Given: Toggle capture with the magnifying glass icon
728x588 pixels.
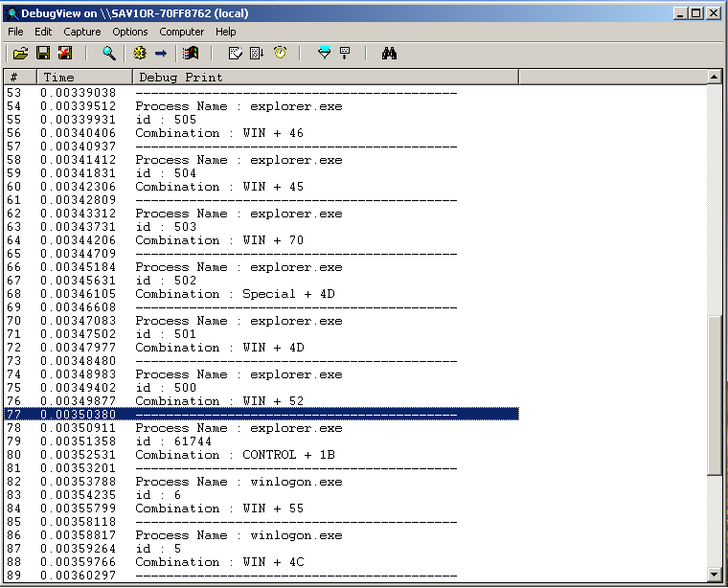Looking at the screenshot, I should pos(109,54).
